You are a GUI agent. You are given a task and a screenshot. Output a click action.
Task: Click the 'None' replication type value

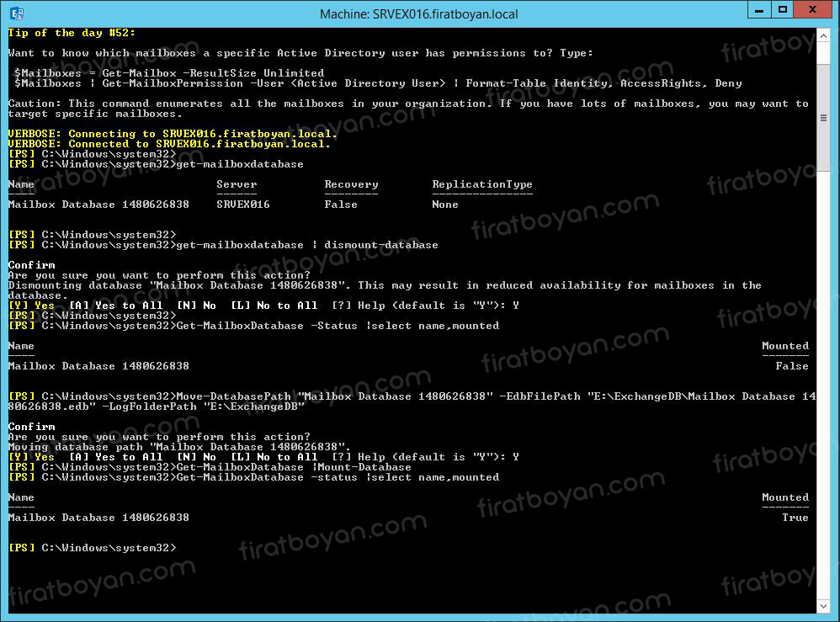[x=445, y=205]
